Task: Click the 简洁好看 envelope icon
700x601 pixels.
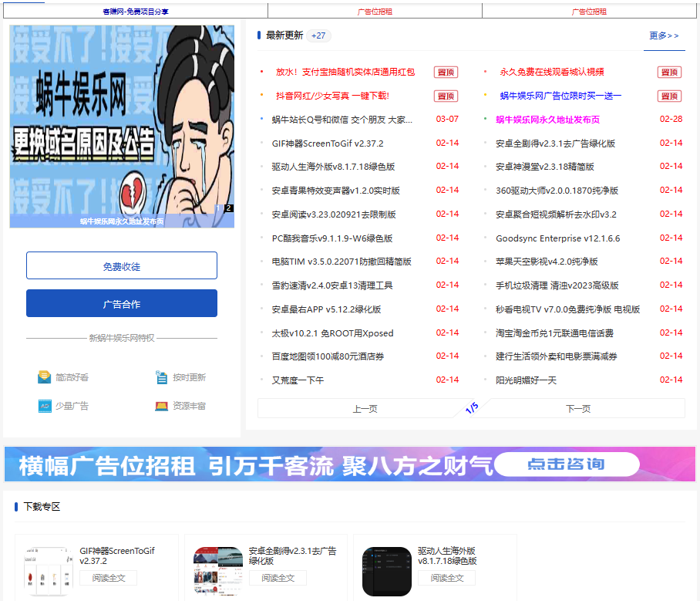Action: [x=44, y=377]
